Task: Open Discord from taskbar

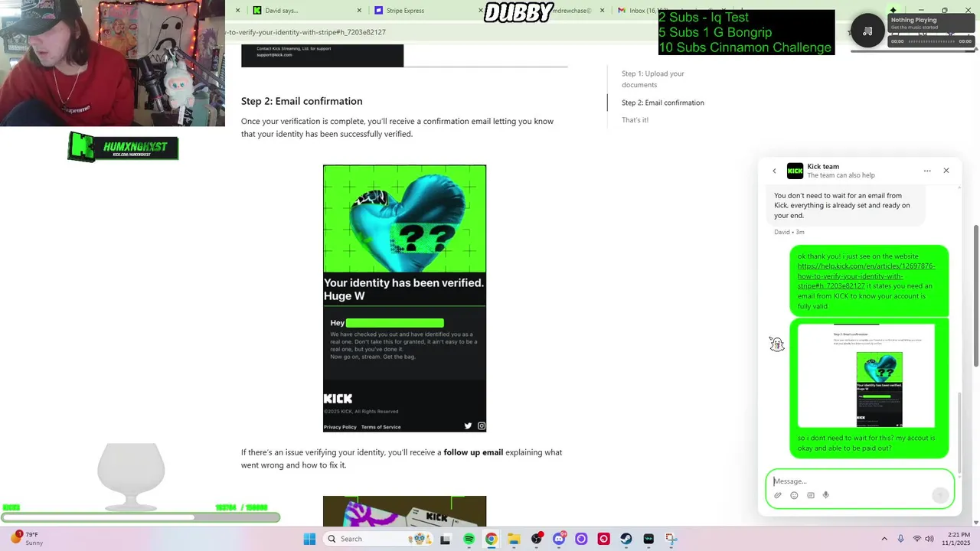Action: [559, 539]
